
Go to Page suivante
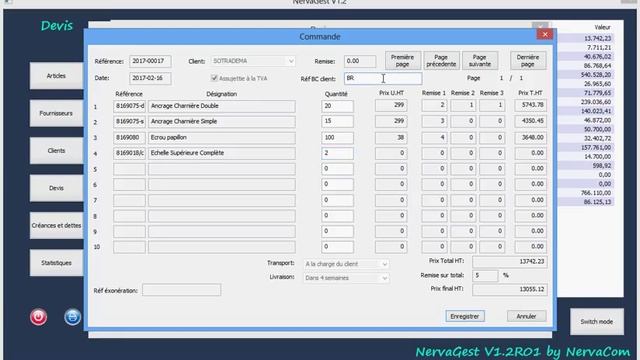click(480, 61)
